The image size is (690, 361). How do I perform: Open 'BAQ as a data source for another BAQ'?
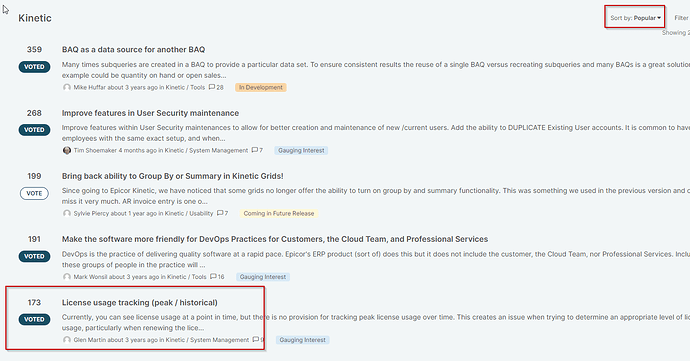(x=133, y=49)
